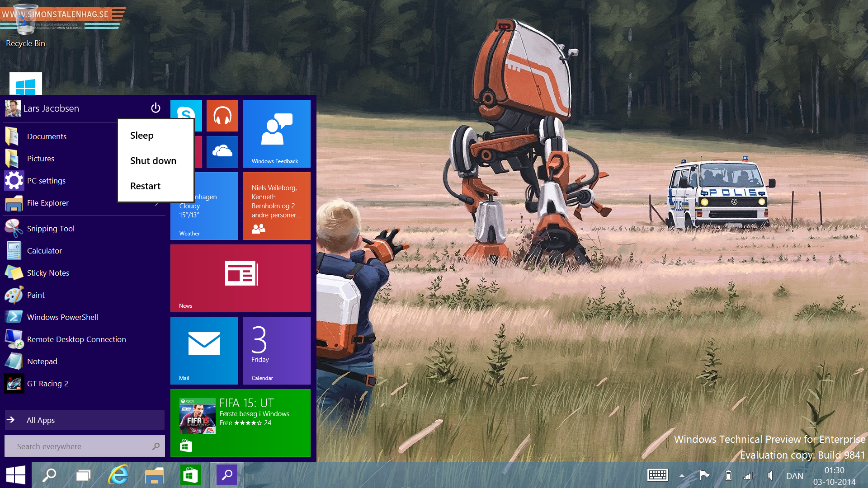The image size is (868, 488).
Task: Launch Windows PowerShell from Start list
Action: 62,317
